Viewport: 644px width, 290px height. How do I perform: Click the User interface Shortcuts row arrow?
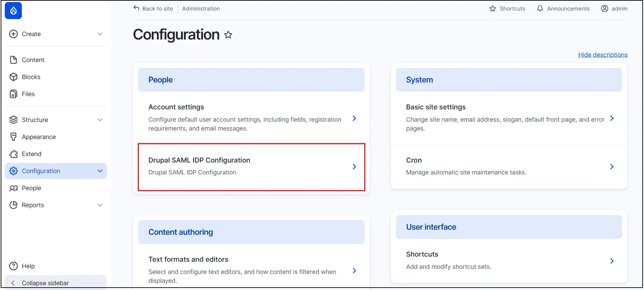pyautogui.click(x=612, y=261)
